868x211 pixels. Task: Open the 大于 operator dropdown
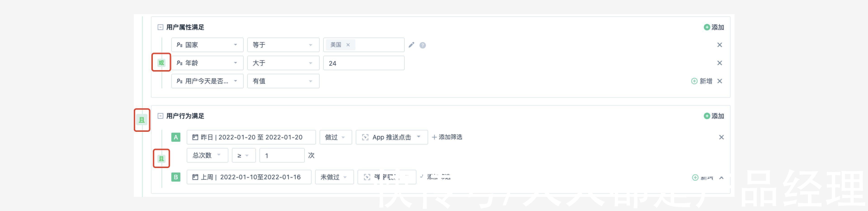tap(283, 63)
